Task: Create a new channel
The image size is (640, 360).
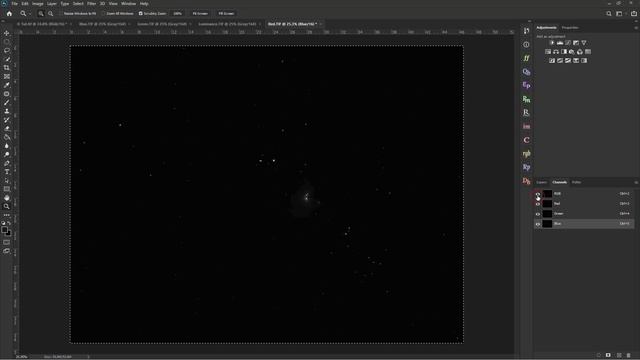Action: coord(619,356)
